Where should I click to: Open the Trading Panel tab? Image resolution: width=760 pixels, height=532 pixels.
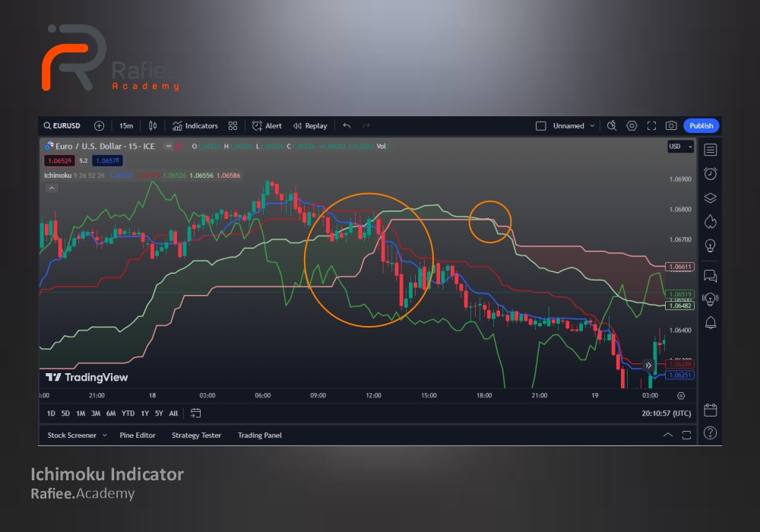tap(260, 435)
